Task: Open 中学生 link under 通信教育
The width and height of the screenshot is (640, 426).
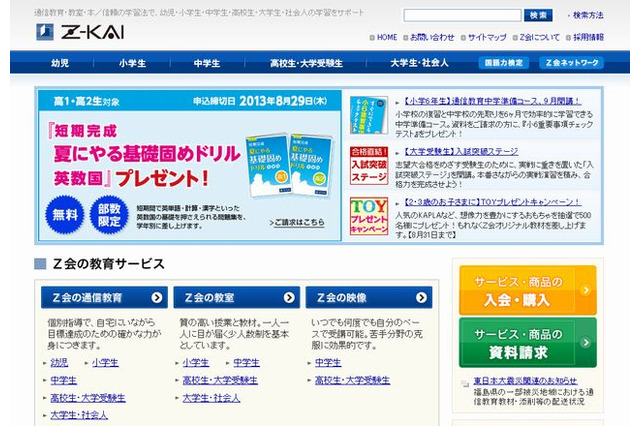Action: (63, 380)
